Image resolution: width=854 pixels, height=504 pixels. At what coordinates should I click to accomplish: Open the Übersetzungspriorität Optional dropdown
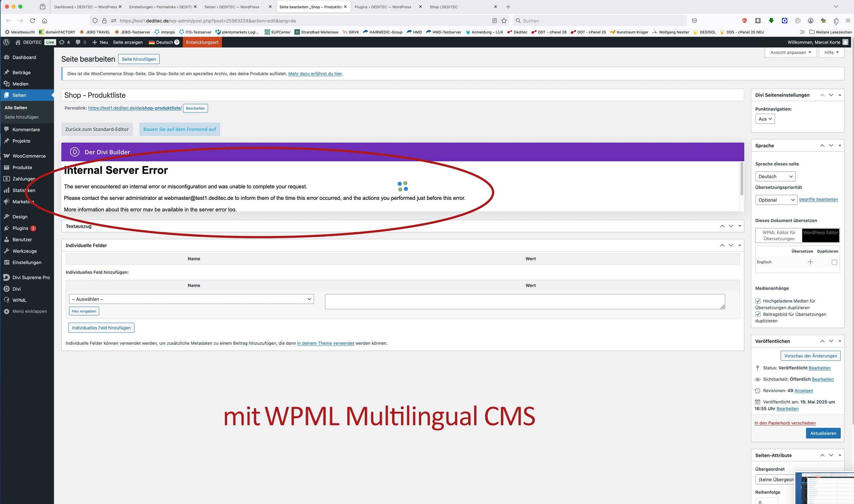pyautogui.click(x=776, y=200)
